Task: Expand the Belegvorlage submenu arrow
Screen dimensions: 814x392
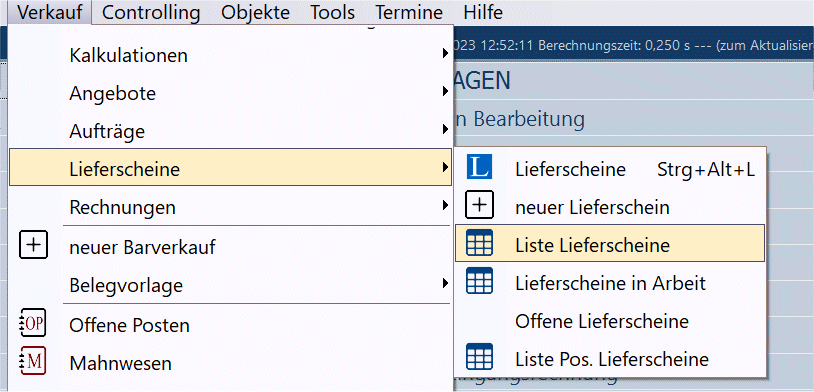Action: click(445, 283)
